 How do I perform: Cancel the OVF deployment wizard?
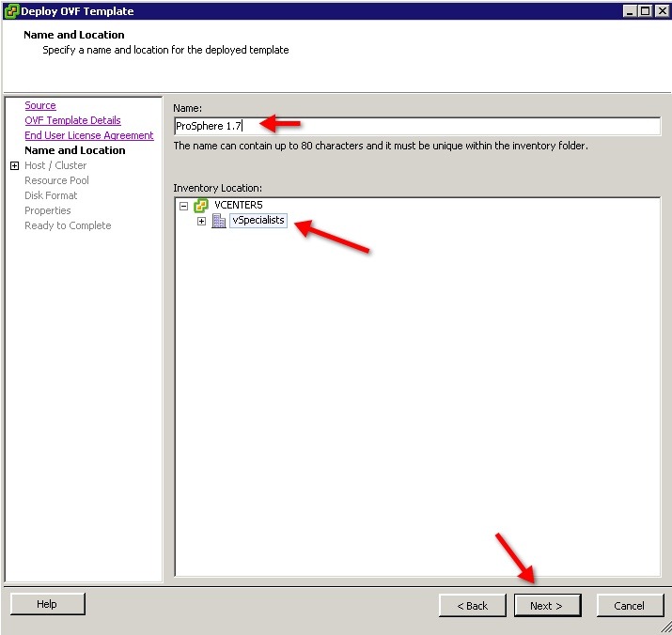click(630, 606)
